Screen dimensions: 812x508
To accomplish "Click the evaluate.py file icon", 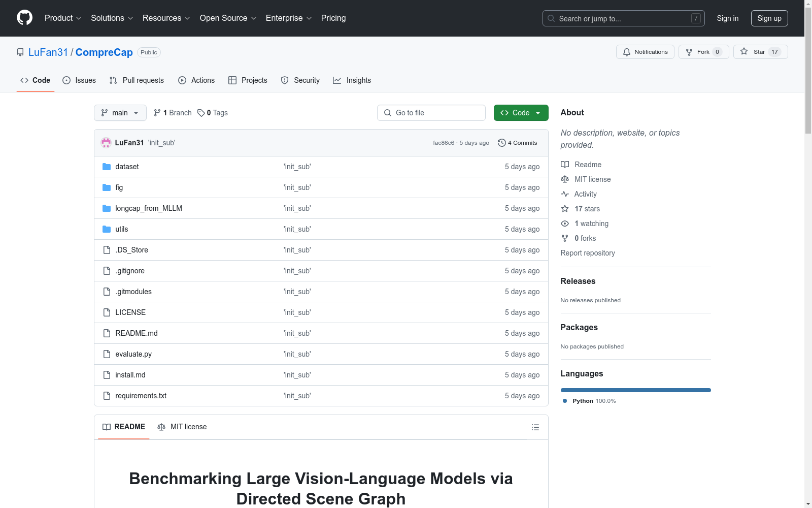I will click(x=107, y=354).
